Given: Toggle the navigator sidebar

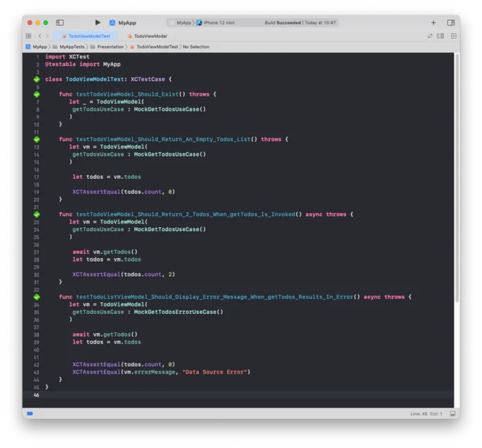Looking at the screenshot, I should [60, 23].
